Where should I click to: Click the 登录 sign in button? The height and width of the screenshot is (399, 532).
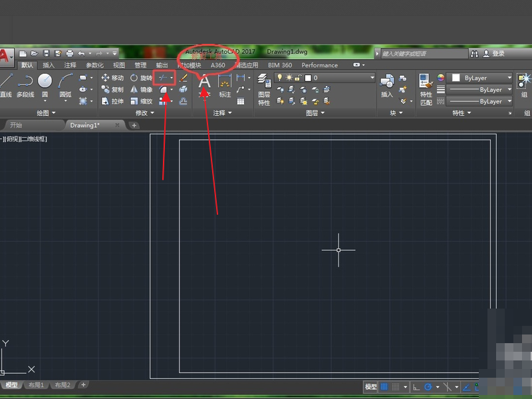tap(494, 54)
